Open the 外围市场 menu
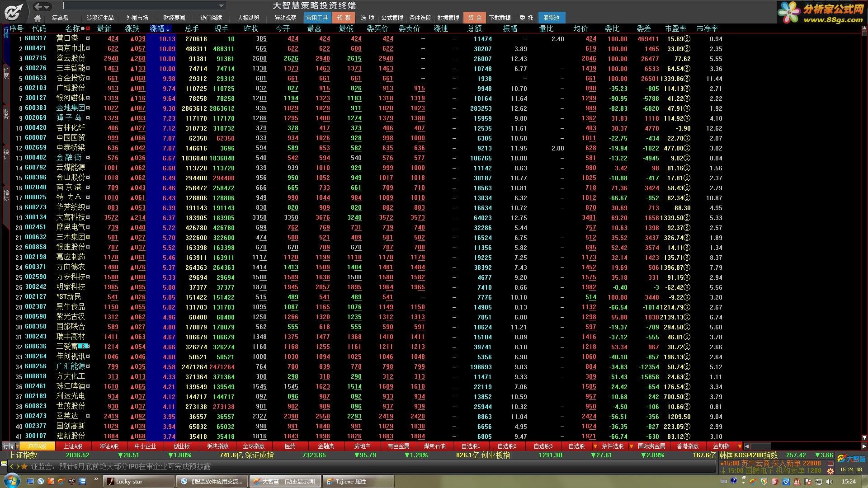 (137, 18)
